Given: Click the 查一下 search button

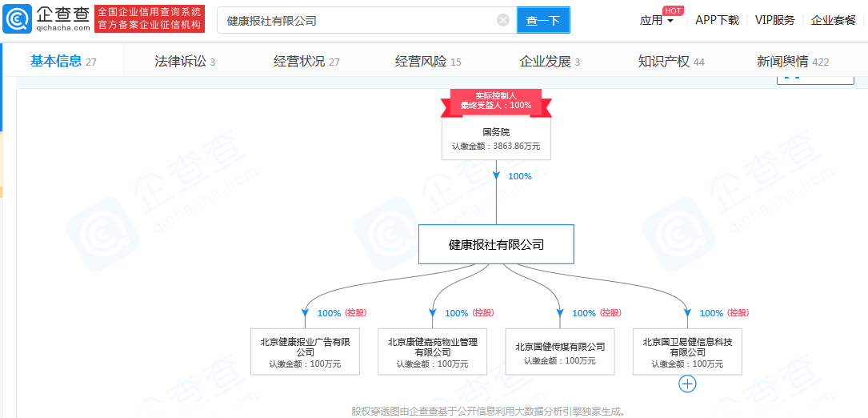Looking at the screenshot, I should pos(543,21).
